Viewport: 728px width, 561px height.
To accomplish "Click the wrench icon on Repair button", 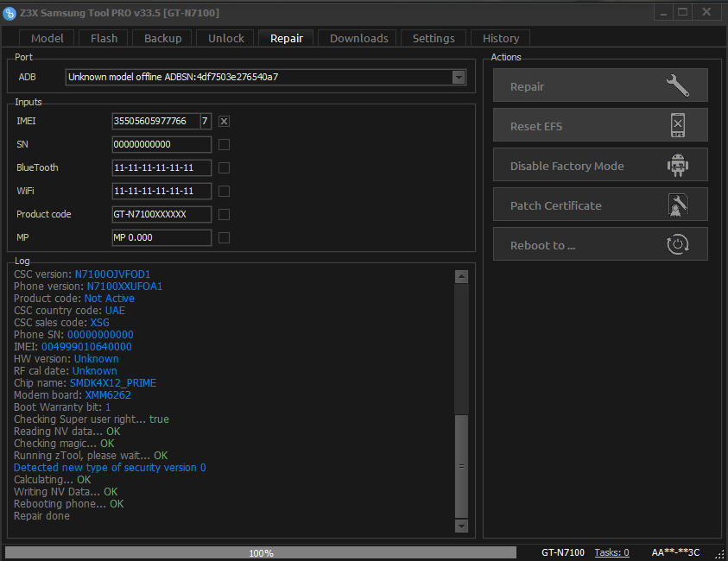I will (677, 85).
